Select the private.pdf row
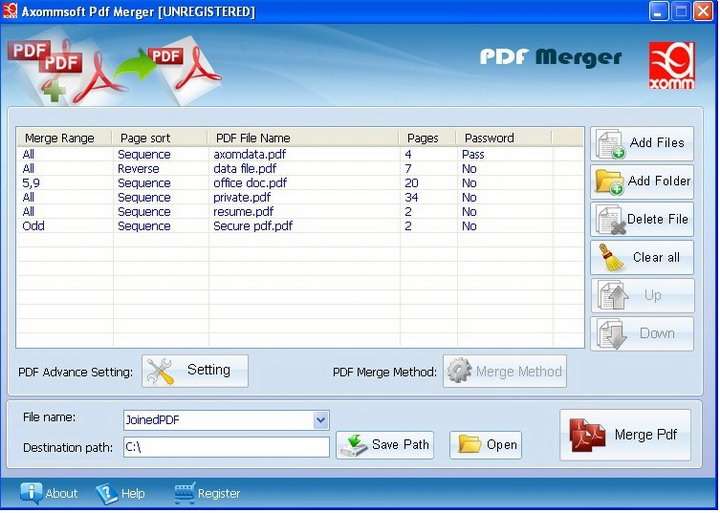 pyautogui.click(x=300, y=197)
